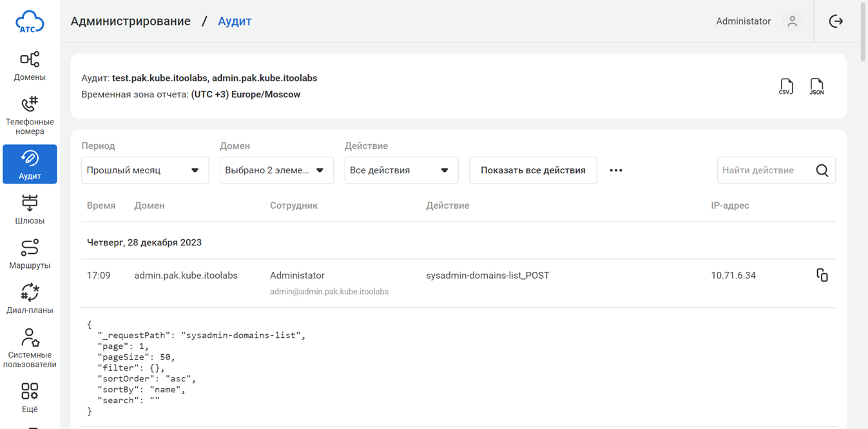Expand the Действие filter dropdown
Image resolution: width=868 pixels, height=429 pixels.
[x=401, y=171]
